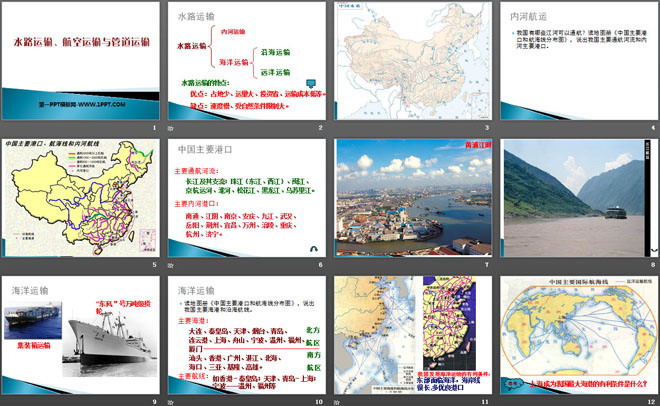This screenshot has height=406, width=660.
Task: Click slide number 11 label
Action: [485, 402]
